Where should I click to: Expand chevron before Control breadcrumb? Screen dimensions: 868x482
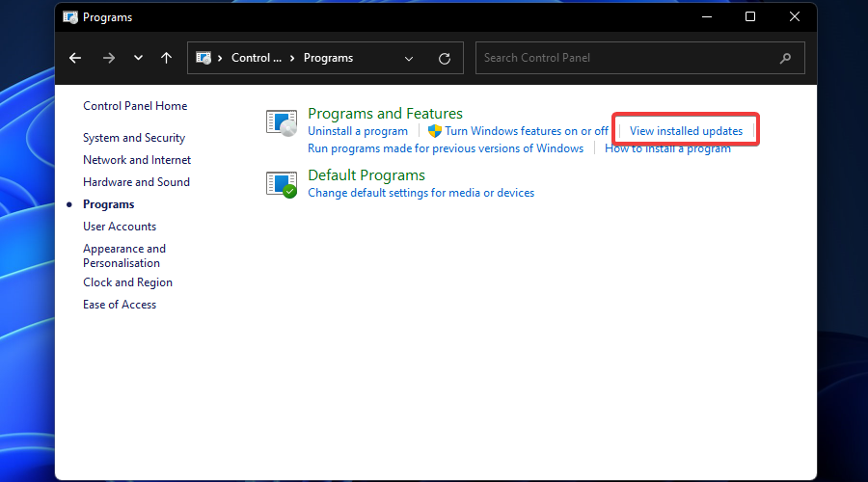pos(220,58)
